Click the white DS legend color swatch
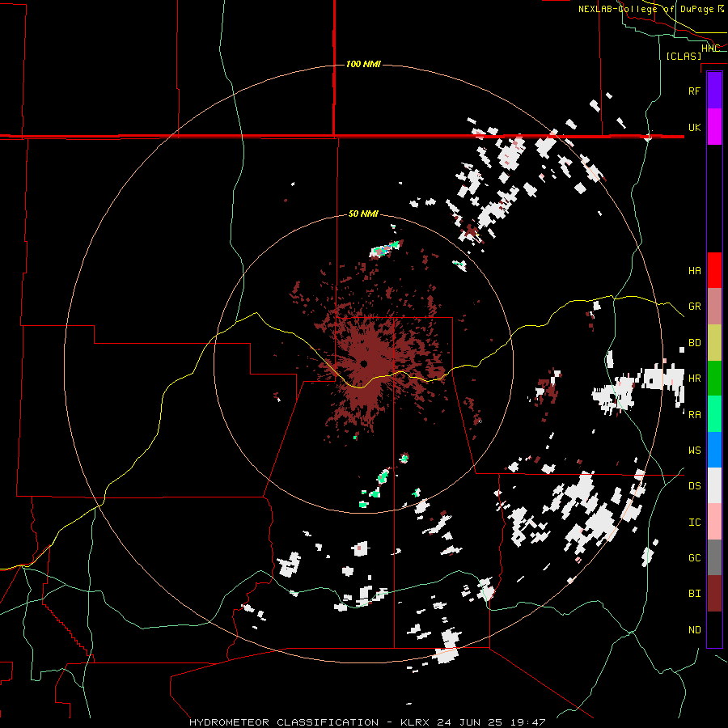728x728 pixels. tap(714, 485)
